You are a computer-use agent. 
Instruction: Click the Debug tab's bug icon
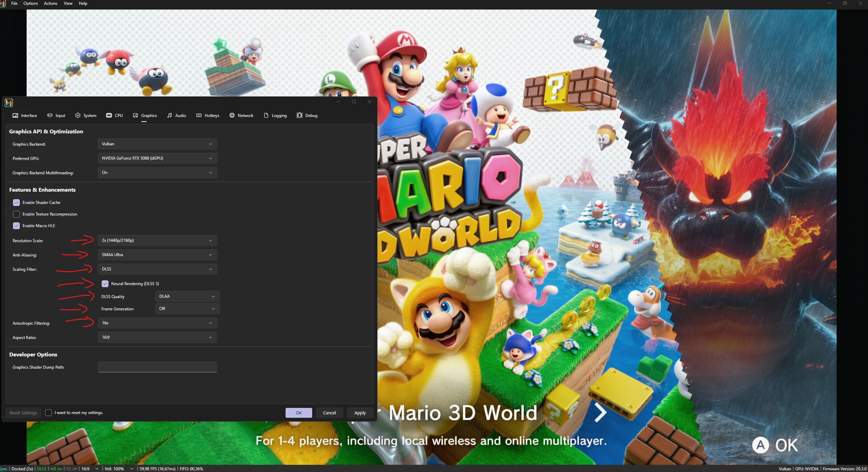click(300, 115)
